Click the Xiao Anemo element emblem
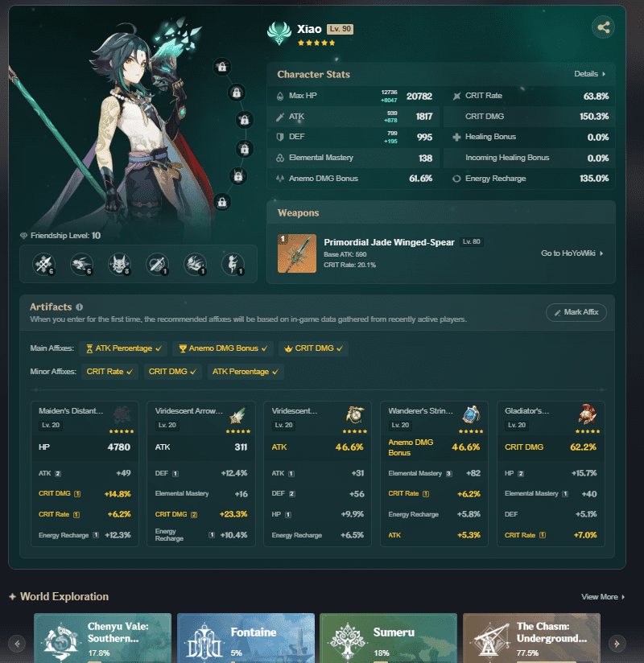644x663 pixels. click(279, 34)
